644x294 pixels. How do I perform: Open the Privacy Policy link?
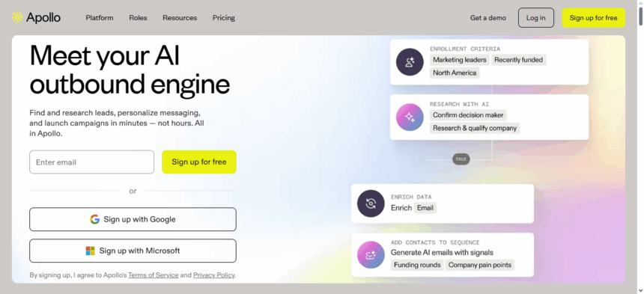214,275
